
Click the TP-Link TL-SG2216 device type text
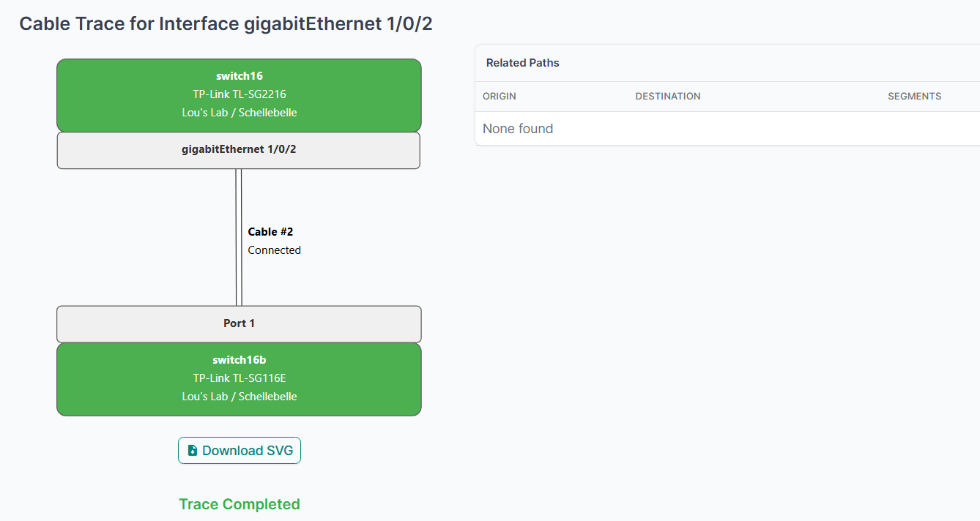pyautogui.click(x=239, y=94)
